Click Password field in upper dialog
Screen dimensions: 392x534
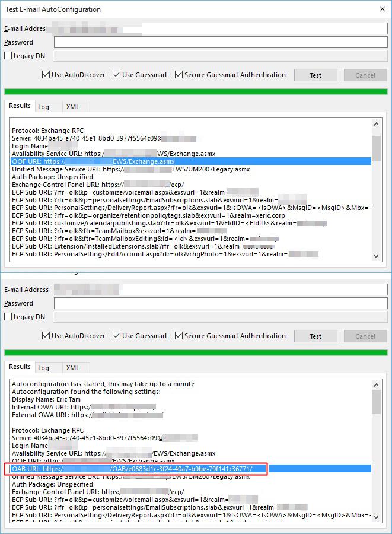pos(221,42)
